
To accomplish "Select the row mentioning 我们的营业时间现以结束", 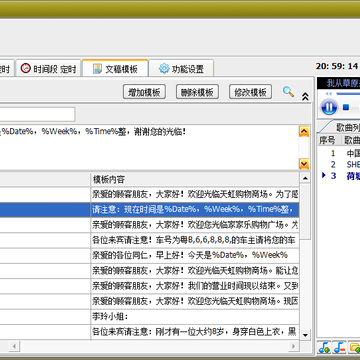I will pyautogui.click(x=149, y=286).
